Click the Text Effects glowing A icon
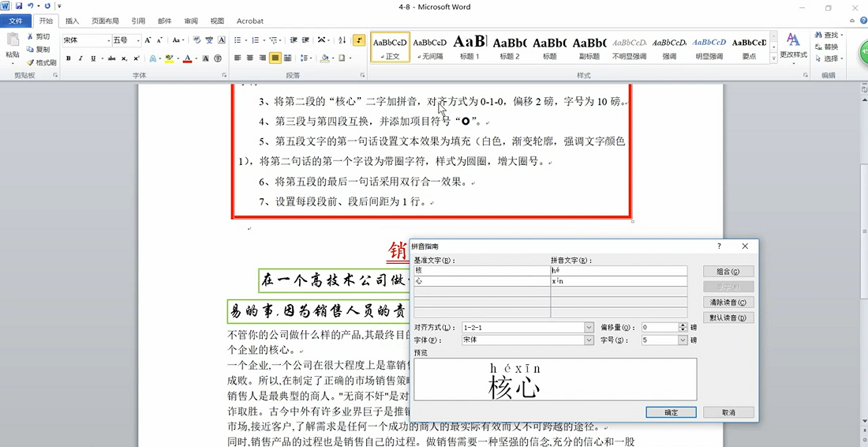 tap(154, 58)
